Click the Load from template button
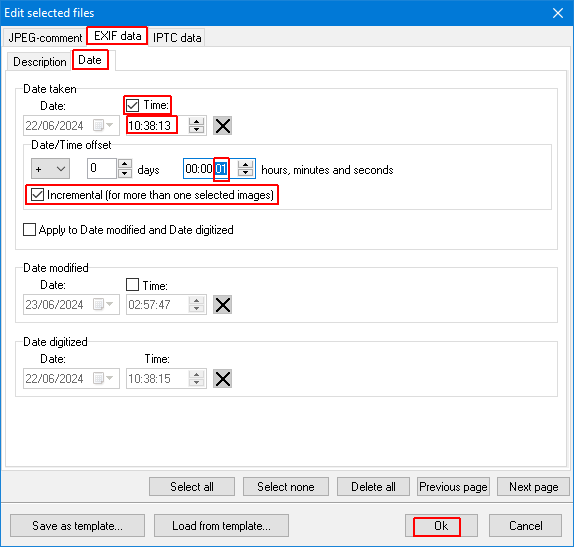 (x=221, y=526)
